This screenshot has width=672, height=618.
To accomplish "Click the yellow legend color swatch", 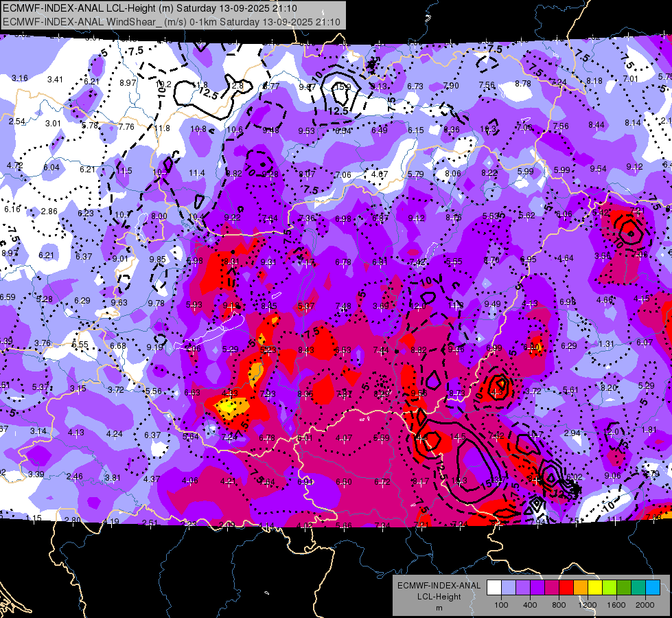I will [x=595, y=588].
